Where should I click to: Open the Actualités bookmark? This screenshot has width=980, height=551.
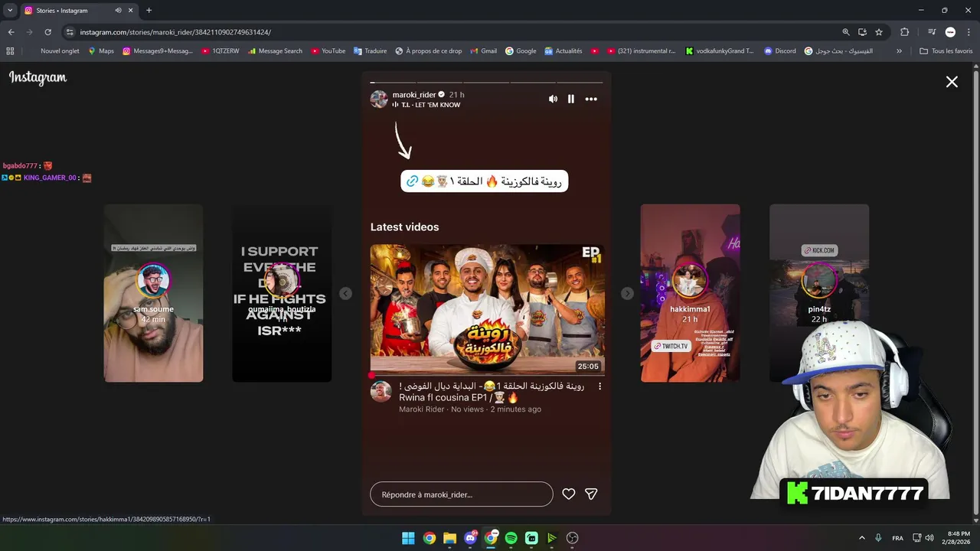tap(563, 51)
